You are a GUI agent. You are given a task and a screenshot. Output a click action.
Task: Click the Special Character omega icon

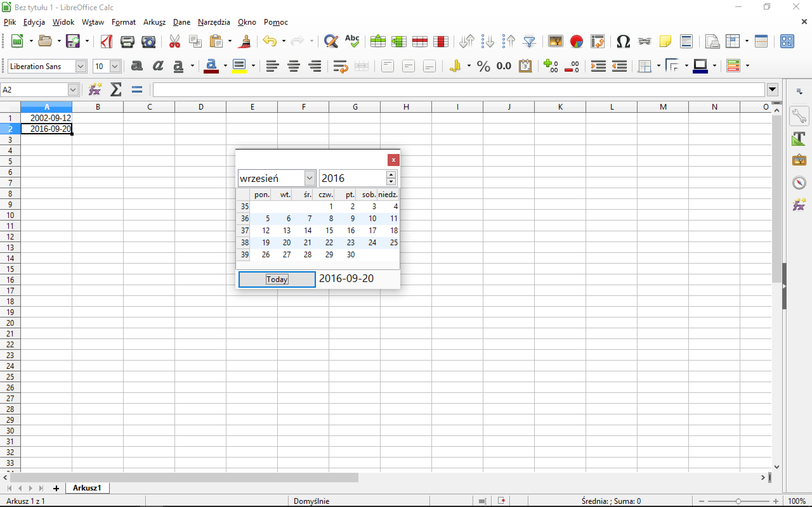623,42
